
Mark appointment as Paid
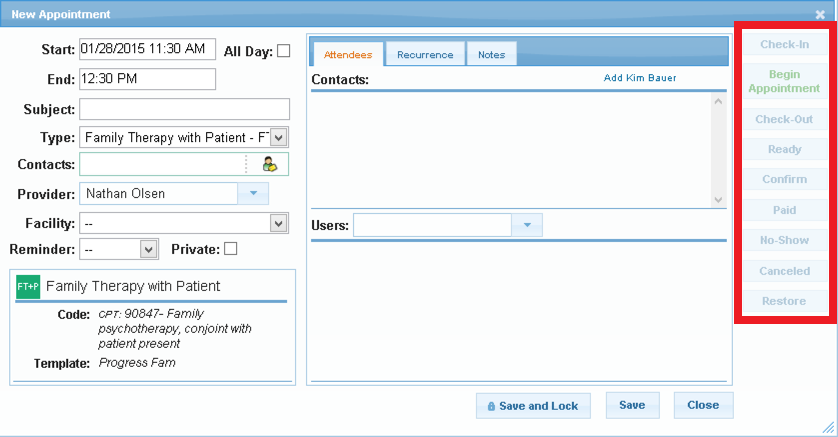coord(785,210)
